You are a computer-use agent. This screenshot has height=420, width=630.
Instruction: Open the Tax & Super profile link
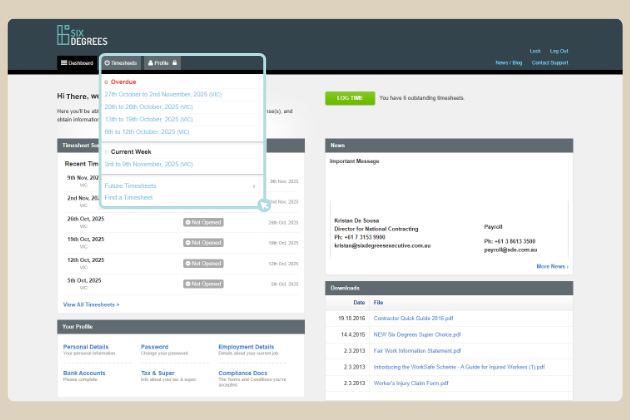158,373
